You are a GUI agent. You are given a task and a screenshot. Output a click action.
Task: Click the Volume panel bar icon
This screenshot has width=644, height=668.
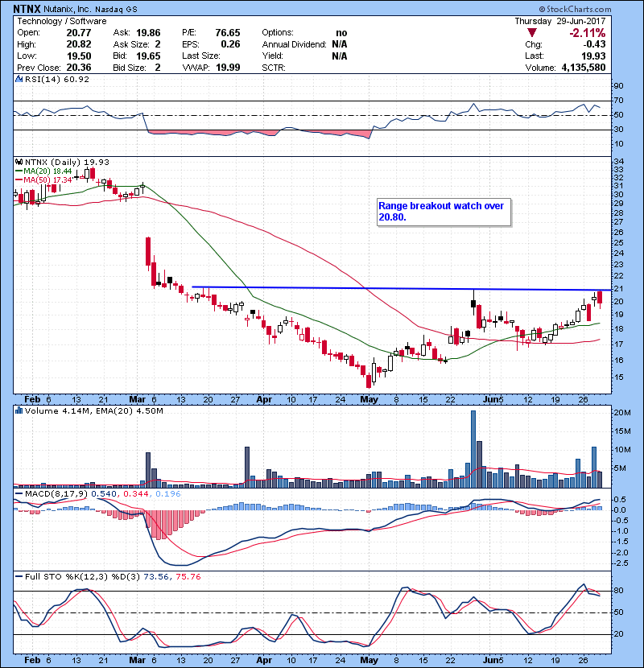pos(19,411)
